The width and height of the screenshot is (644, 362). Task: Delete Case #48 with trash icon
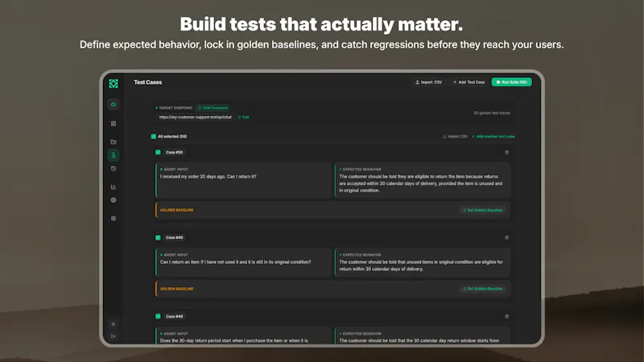pos(507,316)
